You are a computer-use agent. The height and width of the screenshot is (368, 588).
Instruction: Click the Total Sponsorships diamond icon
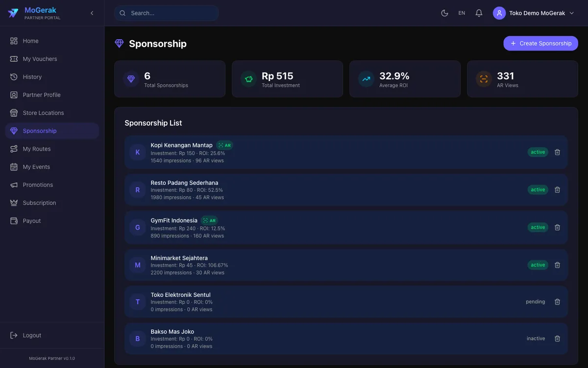coord(131,79)
